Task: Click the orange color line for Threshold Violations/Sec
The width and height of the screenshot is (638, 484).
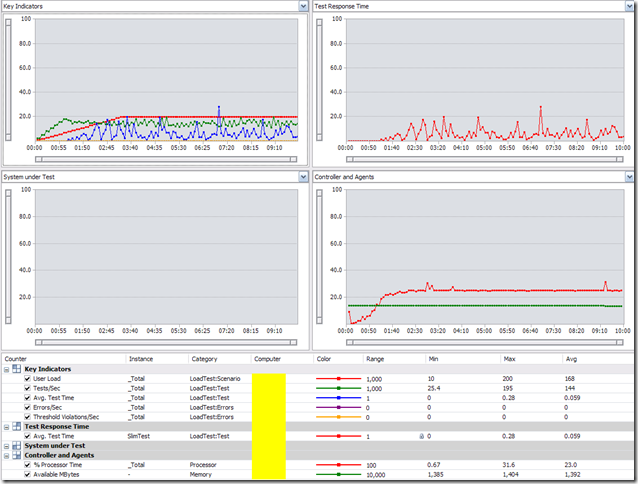Action: click(x=339, y=417)
